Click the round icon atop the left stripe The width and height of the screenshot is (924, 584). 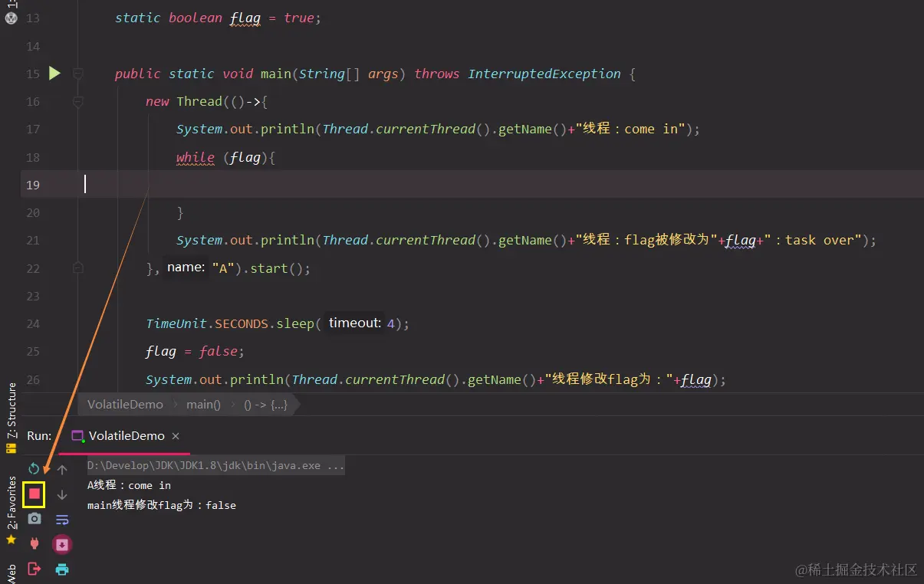[11, 18]
